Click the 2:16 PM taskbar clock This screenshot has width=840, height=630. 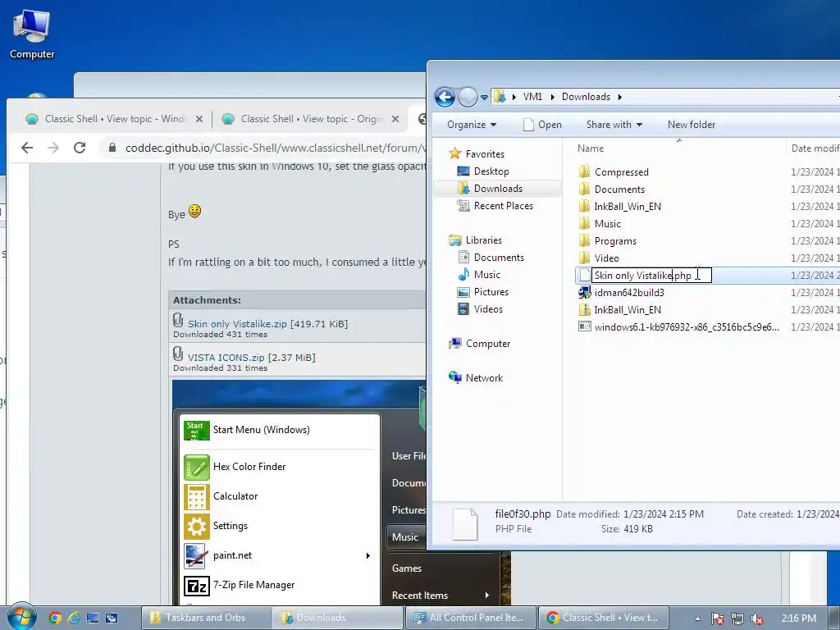tap(799, 619)
